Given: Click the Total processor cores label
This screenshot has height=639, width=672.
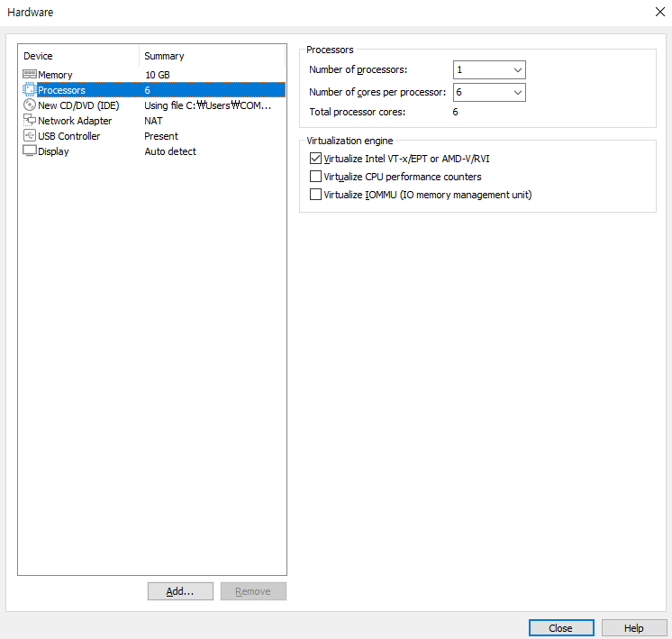Looking at the screenshot, I should pos(358,112).
